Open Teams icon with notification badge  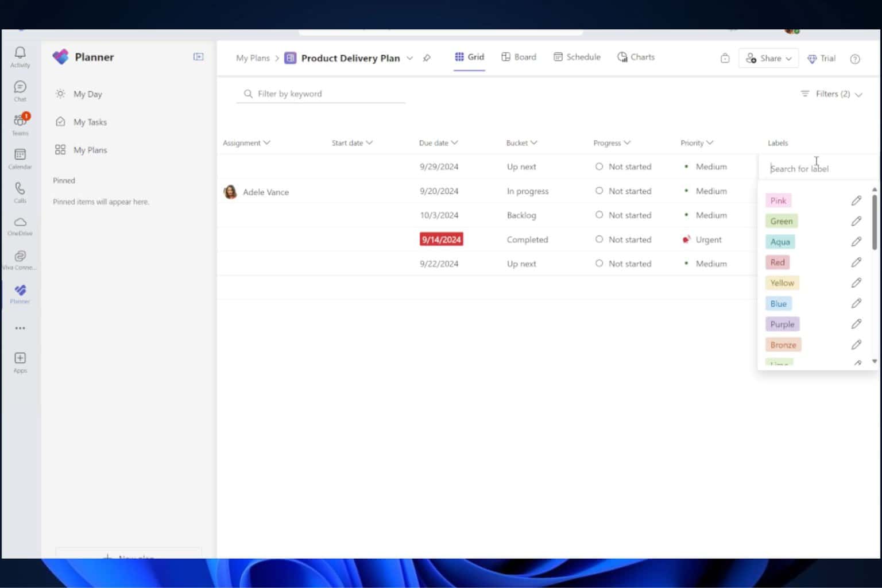(20, 124)
